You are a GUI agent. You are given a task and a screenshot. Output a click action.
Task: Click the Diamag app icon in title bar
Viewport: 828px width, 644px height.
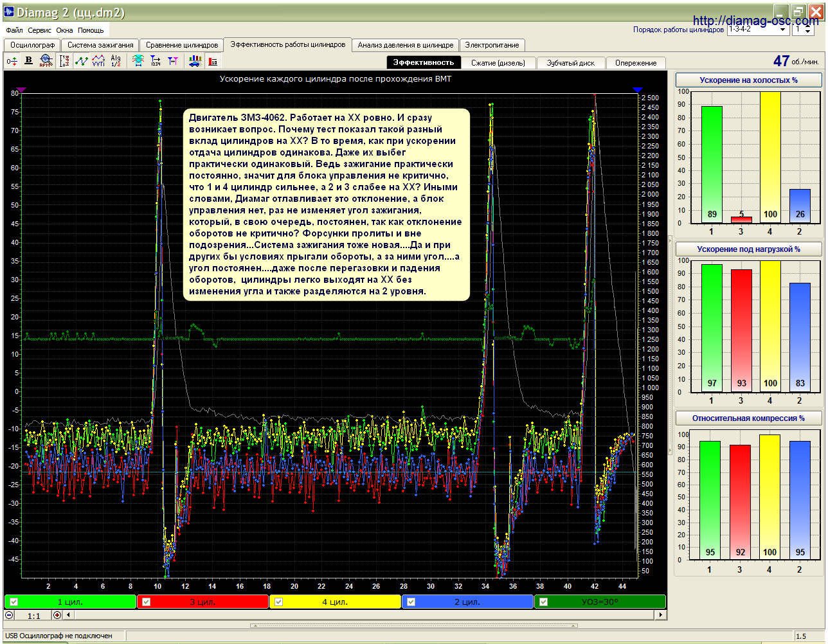click(8, 12)
